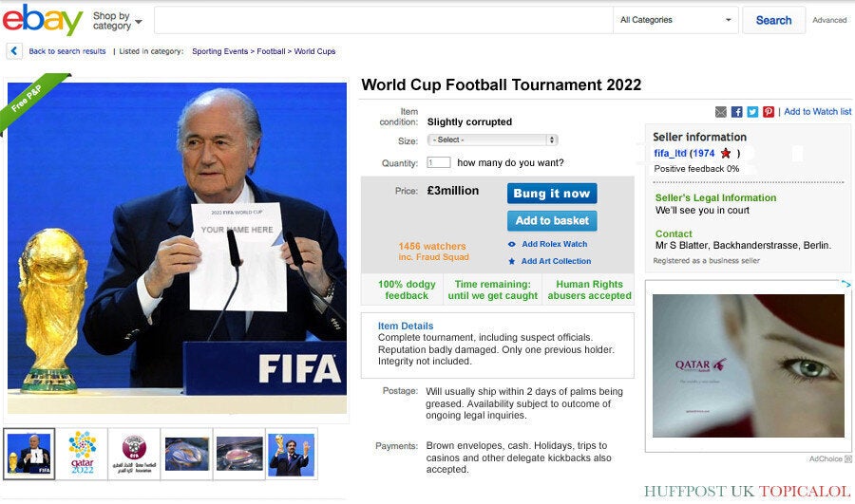Open Football category breadcrumb
This screenshot has height=504, width=855.
pos(271,51)
